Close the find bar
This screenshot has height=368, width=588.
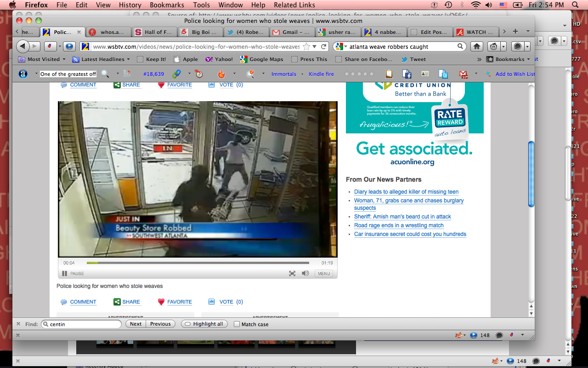click(x=18, y=324)
